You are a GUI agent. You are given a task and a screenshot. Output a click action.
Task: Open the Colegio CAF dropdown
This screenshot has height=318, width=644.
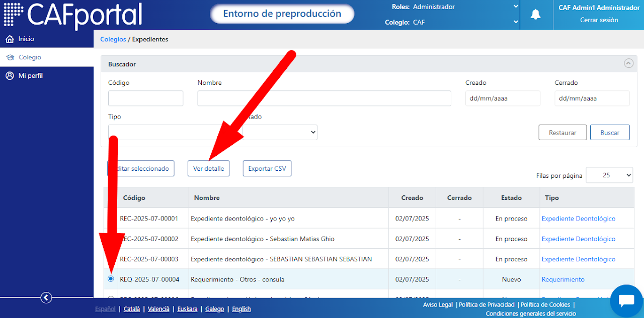pos(465,22)
